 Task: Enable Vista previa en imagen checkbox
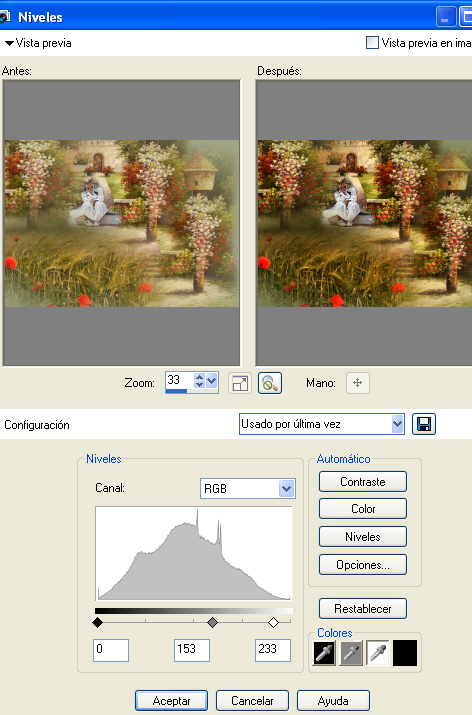(372, 43)
